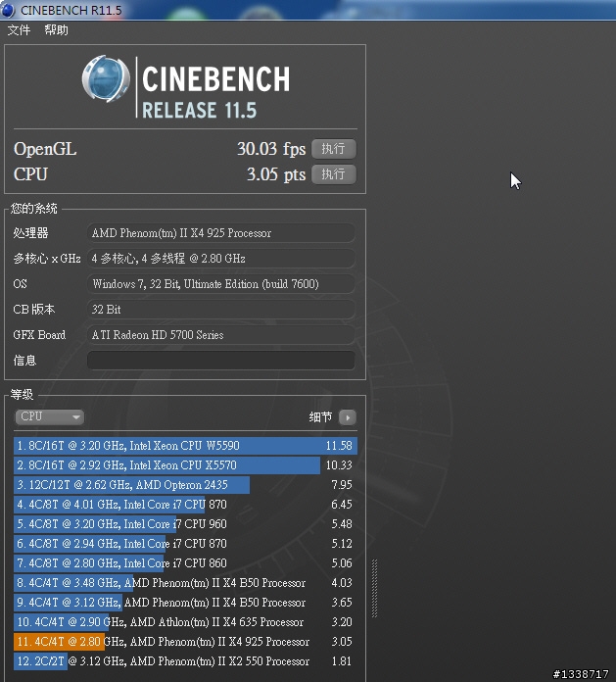Select ranking row 3 AMD Opteron 2435
Image resolution: width=616 pixels, height=682 pixels.
[185, 485]
